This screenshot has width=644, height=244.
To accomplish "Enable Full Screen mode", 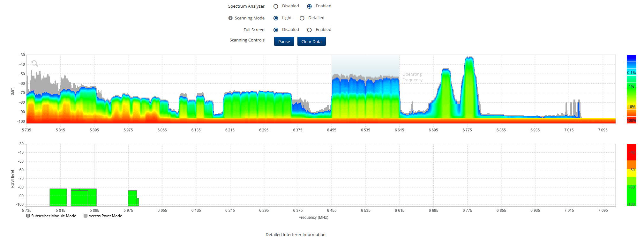I will pos(309,30).
